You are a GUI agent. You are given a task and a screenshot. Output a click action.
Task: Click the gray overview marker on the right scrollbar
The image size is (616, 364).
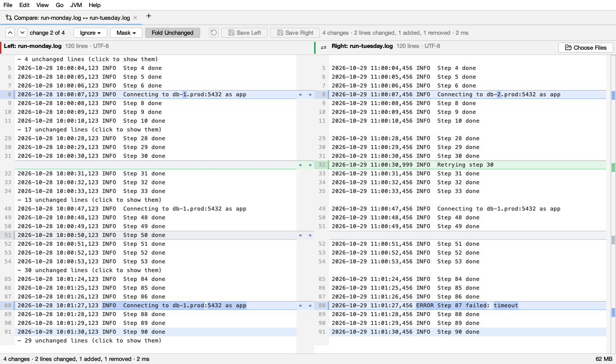tap(613, 240)
